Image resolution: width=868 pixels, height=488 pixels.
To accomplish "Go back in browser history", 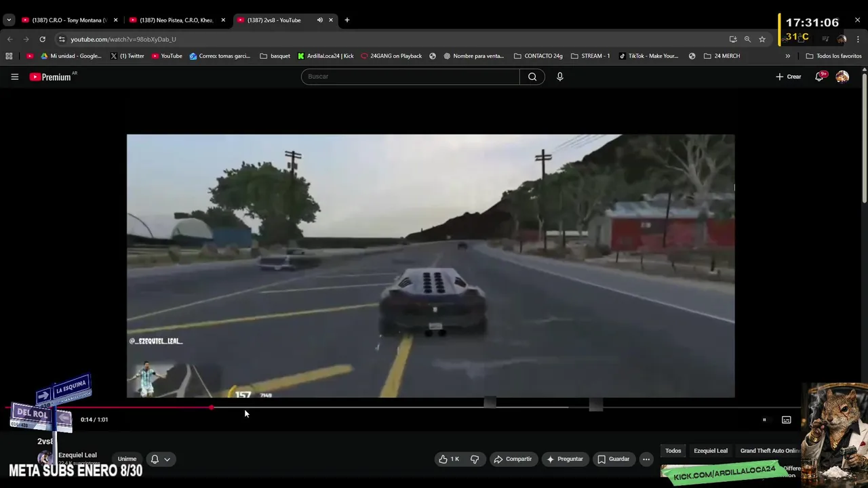I will [9, 39].
